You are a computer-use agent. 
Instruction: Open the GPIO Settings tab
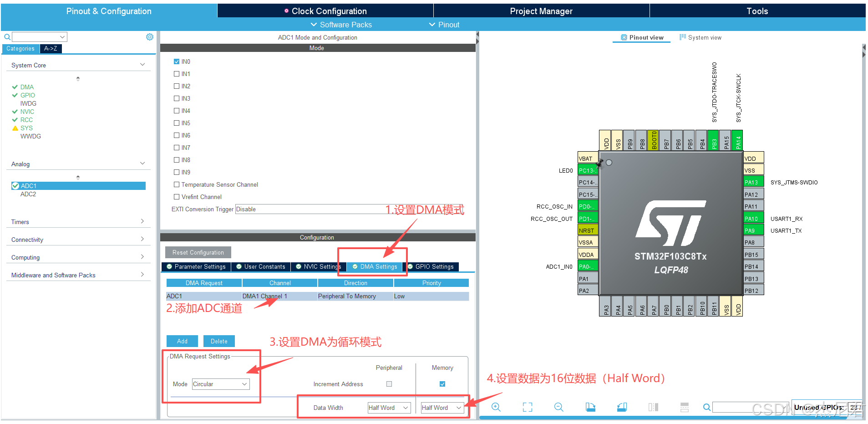point(431,266)
